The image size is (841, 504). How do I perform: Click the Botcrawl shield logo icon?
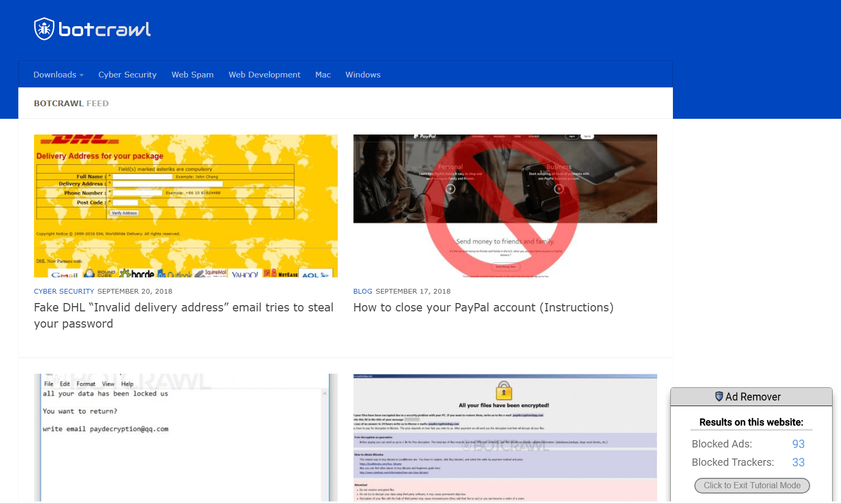(44, 29)
